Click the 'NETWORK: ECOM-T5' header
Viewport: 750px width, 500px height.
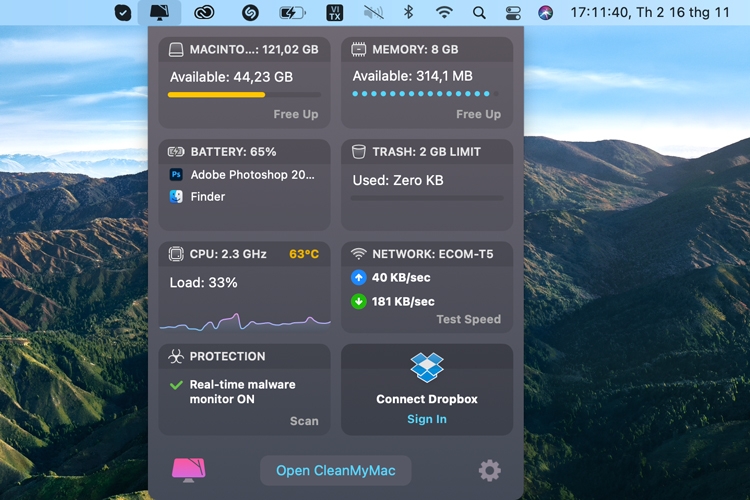pos(432,254)
